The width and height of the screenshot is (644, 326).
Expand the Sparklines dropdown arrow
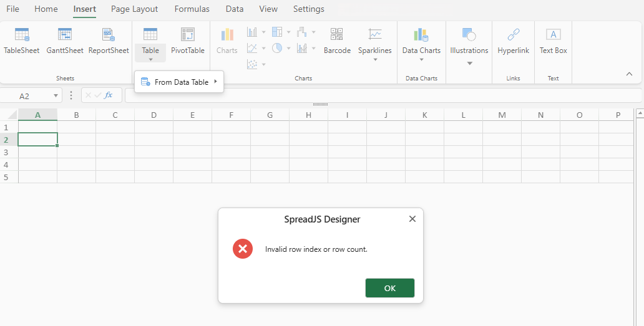(x=375, y=59)
